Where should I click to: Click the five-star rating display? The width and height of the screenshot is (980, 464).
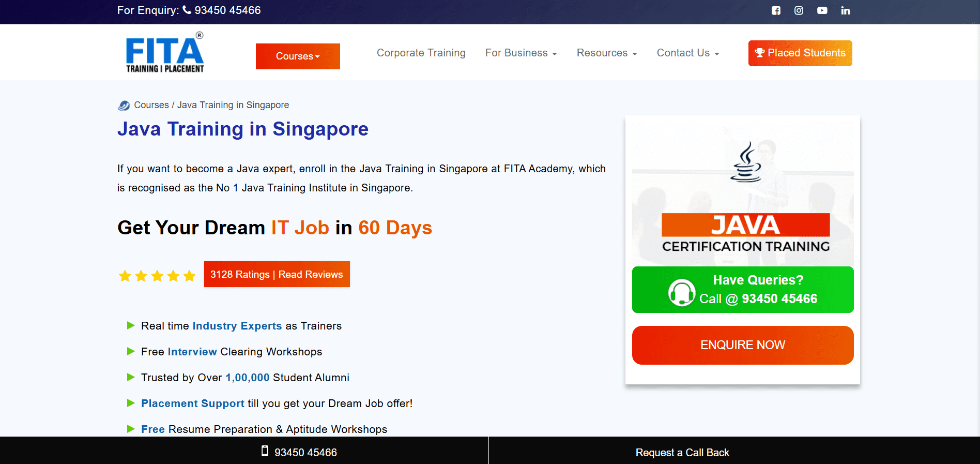157,276
